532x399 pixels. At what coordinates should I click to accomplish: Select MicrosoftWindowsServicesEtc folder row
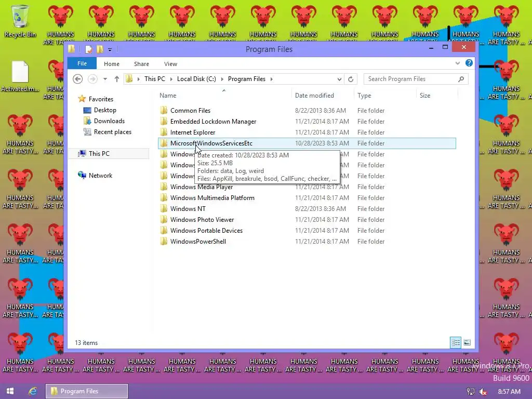307,143
